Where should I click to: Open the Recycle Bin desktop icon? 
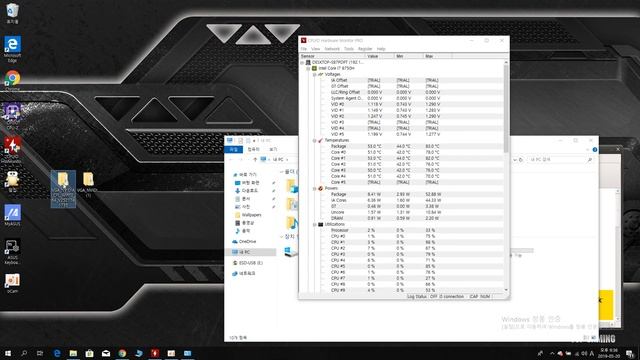click(12, 13)
